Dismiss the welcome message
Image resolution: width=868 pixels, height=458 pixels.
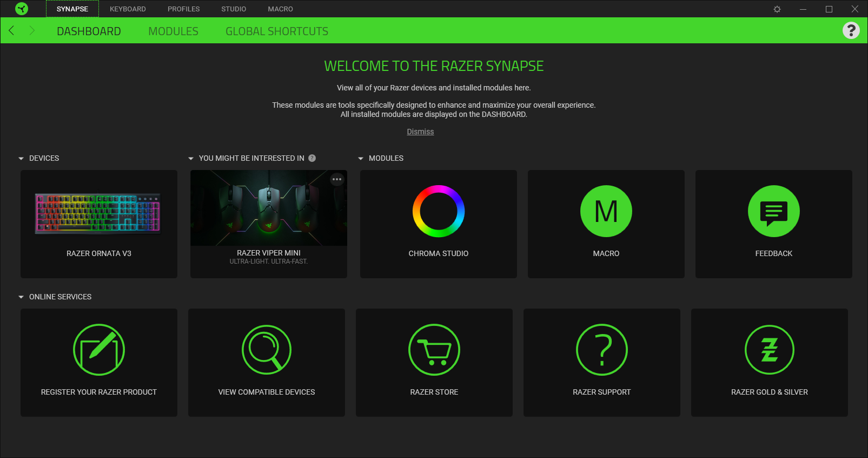tap(420, 132)
